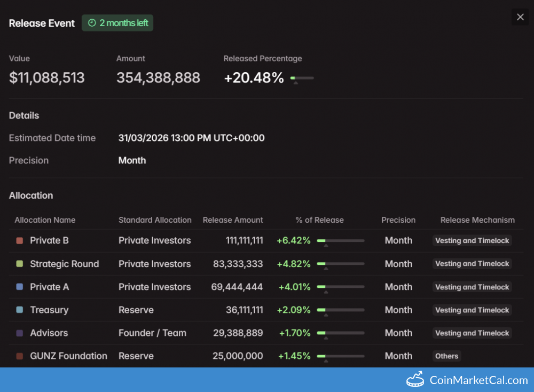Click the Others tag for GUNZ Foundation
The image size is (534, 392).
coord(446,356)
